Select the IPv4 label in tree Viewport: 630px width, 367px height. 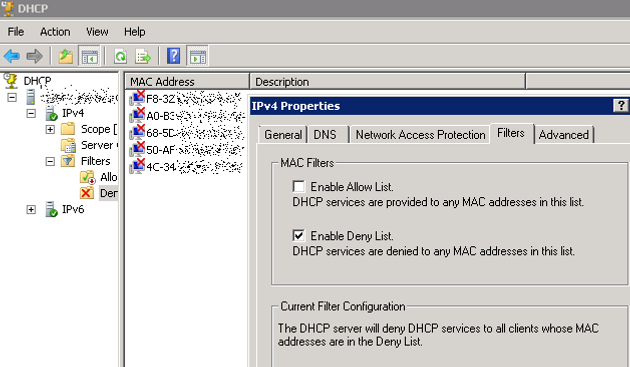(x=73, y=113)
